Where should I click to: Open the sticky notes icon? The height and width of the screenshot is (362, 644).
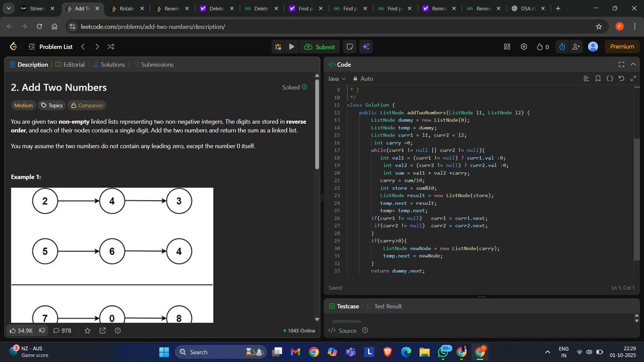pos(349,47)
